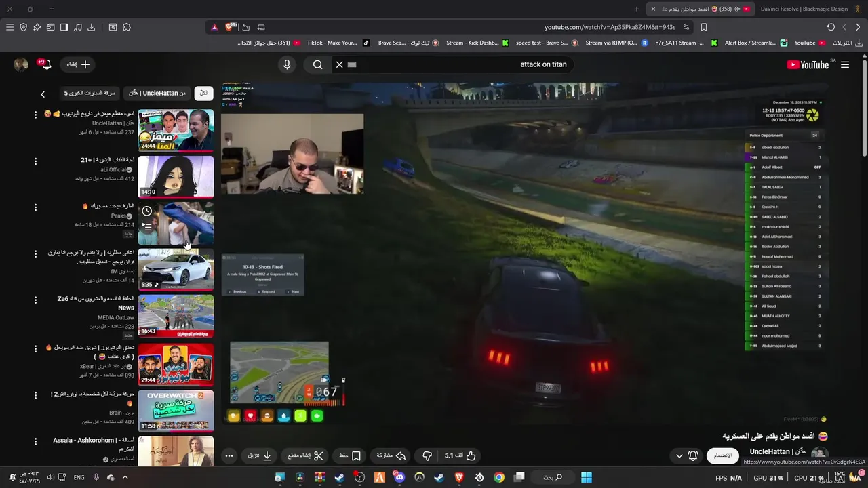The height and width of the screenshot is (488, 868).
Task: Open the Brave wallet card icon
Action: pos(50,27)
